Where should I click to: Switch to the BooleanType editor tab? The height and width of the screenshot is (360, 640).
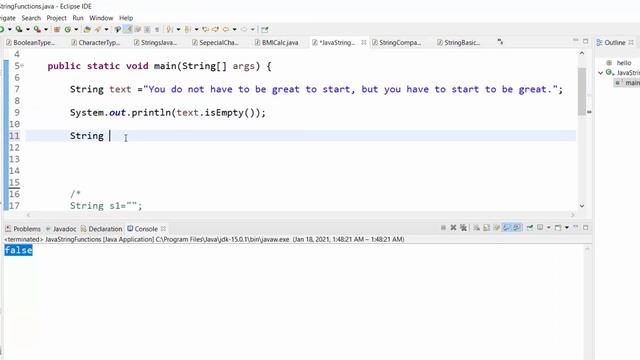31,42
